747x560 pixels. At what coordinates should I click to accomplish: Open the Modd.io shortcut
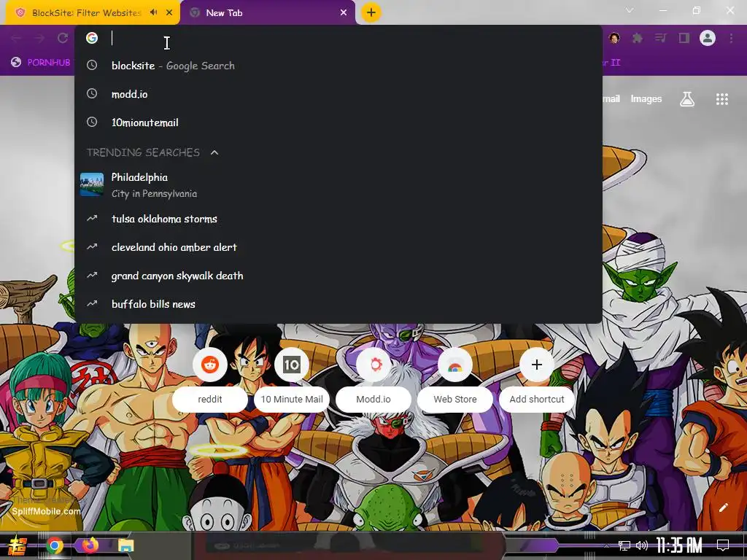pyautogui.click(x=373, y=379)
